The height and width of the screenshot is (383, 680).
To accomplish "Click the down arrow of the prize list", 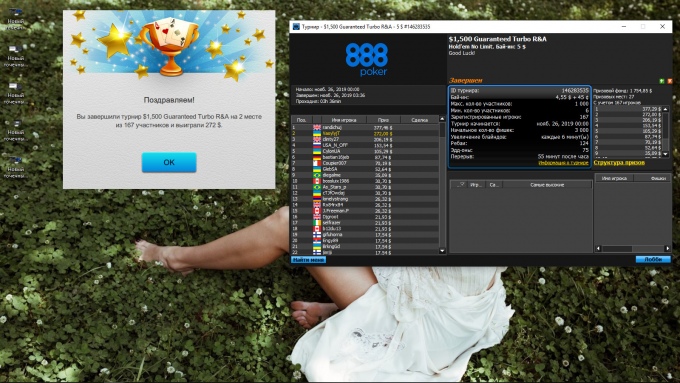I will coord(666,154).
